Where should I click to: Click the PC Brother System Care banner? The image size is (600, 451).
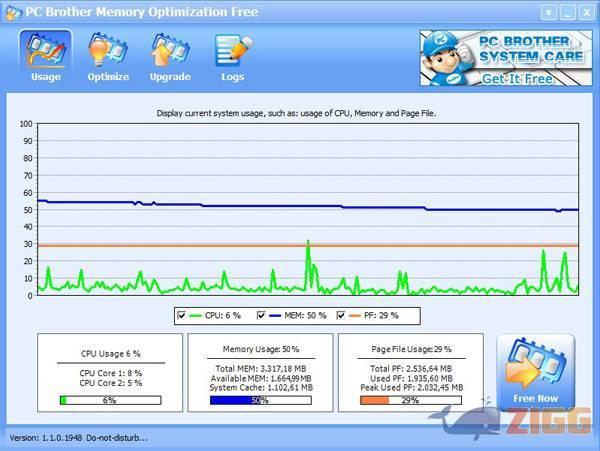tap(506, 58)
